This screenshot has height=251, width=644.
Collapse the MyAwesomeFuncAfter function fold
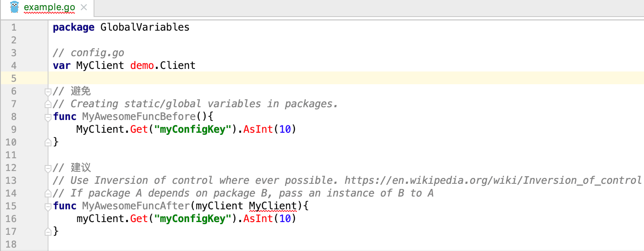(x=48, y=206)
